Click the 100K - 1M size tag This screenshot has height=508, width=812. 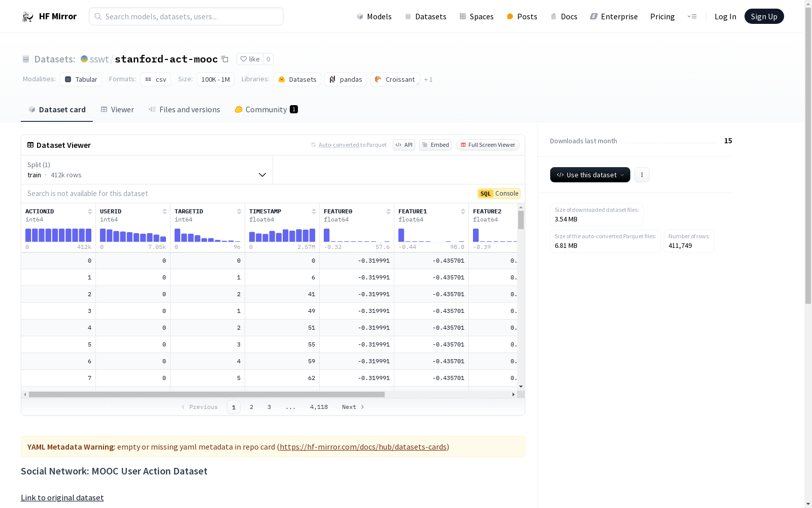[216, 79]
